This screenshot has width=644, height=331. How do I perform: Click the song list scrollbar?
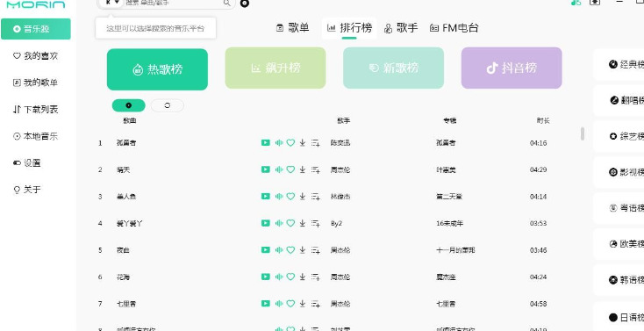coord(583,133)
